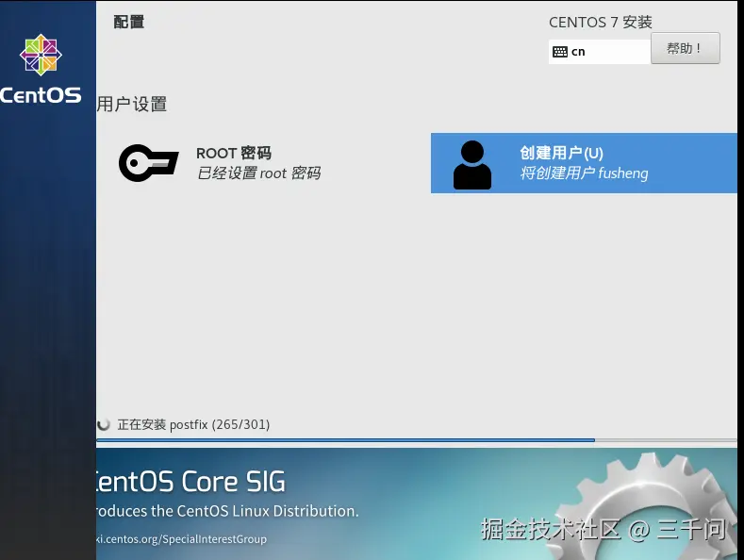Click the SpecialInterestGroup wiki link text
744x560 pixels.
(x=182, y=539)
